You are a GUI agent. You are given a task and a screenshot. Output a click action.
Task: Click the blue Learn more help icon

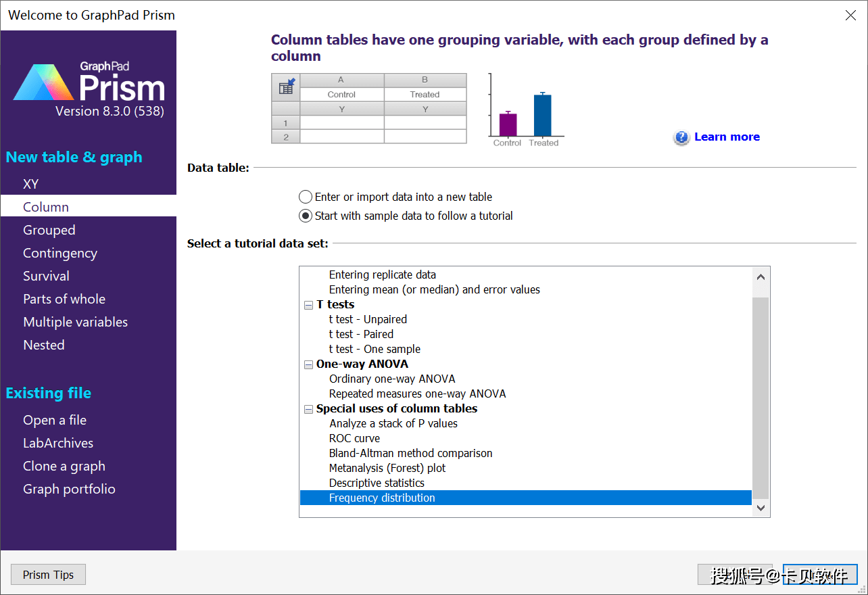[681, 137]
